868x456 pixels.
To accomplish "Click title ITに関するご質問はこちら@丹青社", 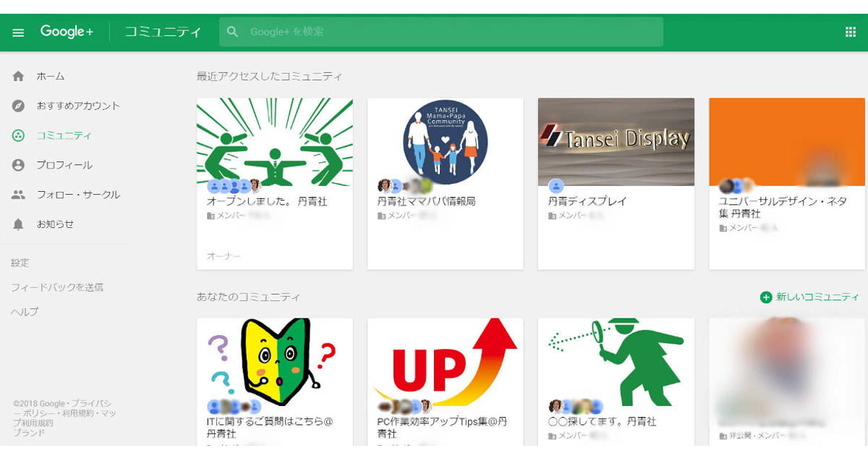I will click(270, 428).
